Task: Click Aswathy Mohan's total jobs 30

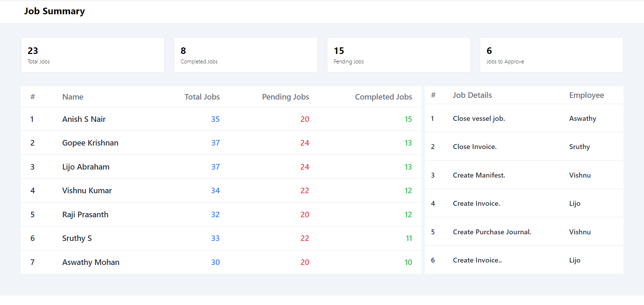Action: (x=215, y=262)
